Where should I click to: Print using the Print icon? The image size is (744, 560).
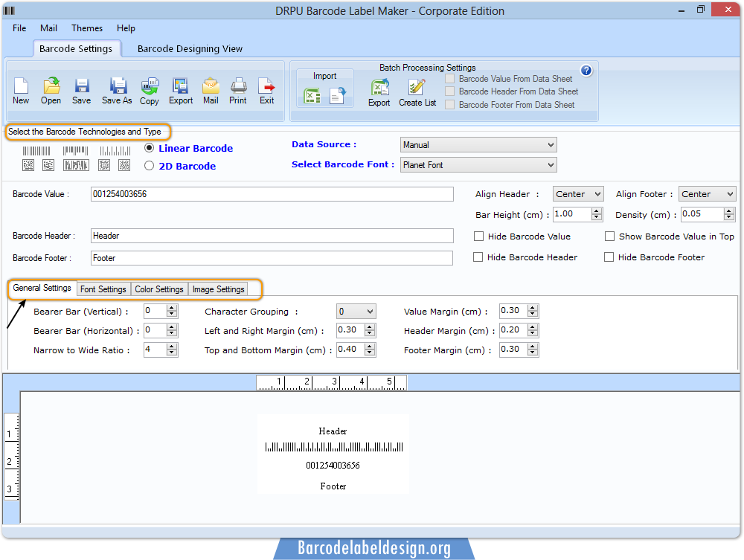pos(238,86)
